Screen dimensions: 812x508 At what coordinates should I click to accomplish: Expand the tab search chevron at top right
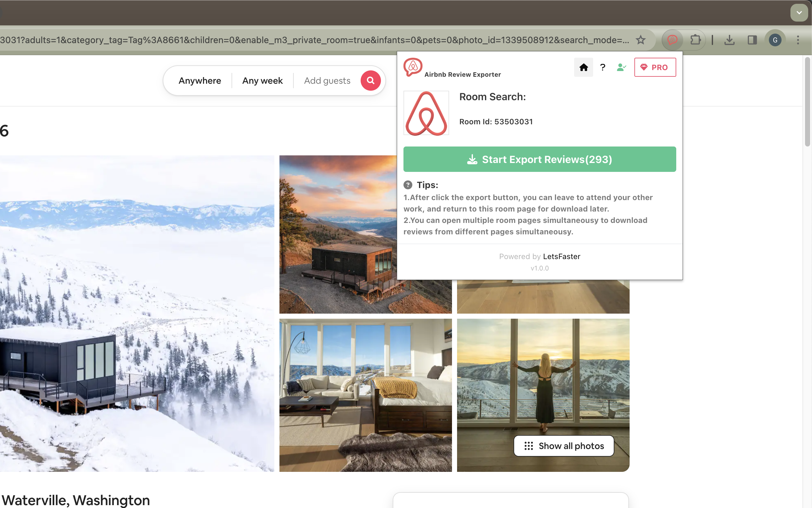click(799, 13)
